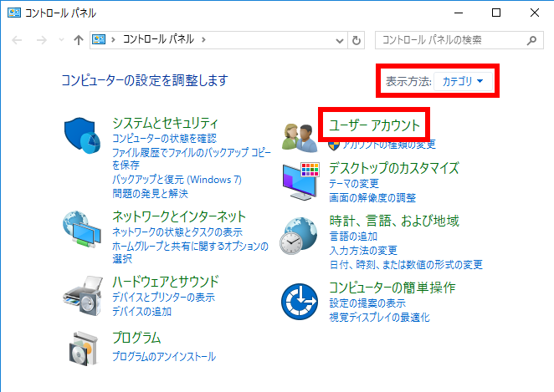
Task: Open デバイスとプリンターの表示 link
Action: 163,297
